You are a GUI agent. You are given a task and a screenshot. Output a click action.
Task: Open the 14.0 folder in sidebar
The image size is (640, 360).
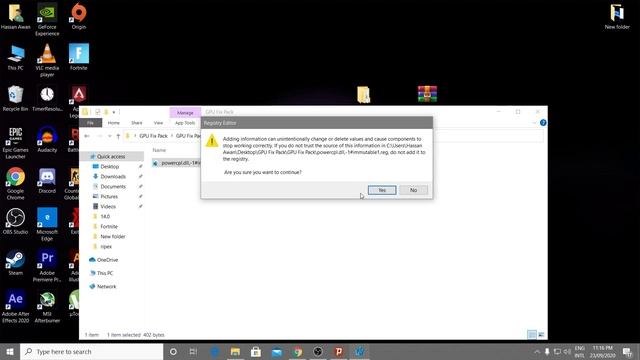(x=105, y=216)
